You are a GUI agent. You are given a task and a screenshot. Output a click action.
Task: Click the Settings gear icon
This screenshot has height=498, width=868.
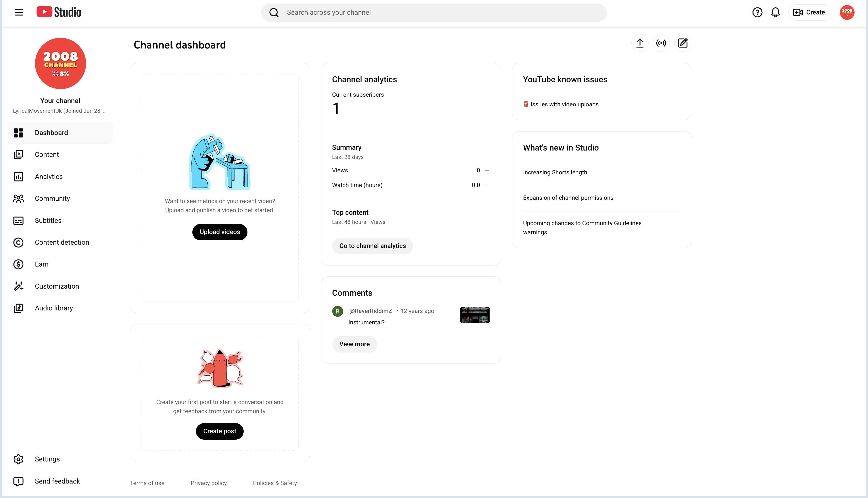click(x=19, y=459)
